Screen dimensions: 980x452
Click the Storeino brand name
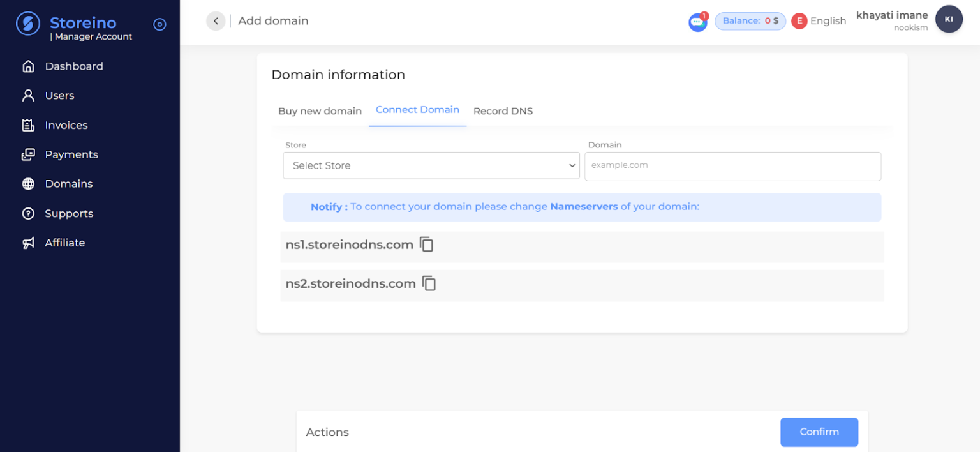pos(83,23)
